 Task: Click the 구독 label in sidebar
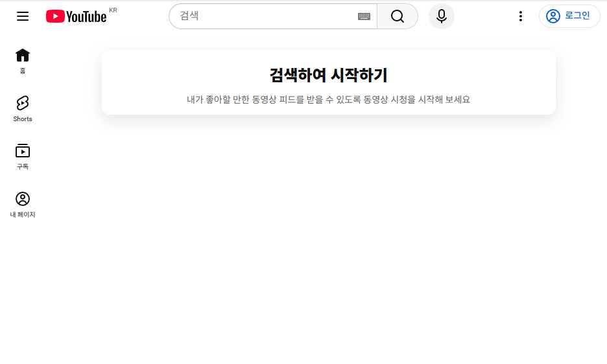[23, 166]
